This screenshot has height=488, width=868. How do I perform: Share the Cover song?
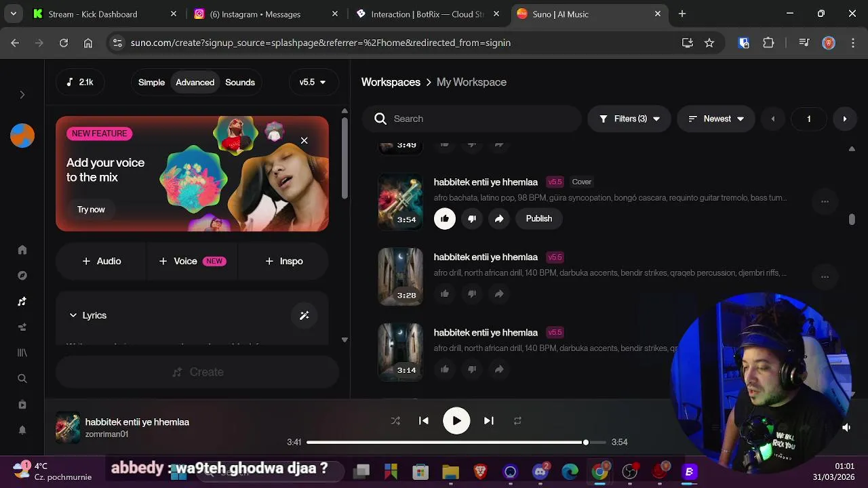[x=499, y=218]
